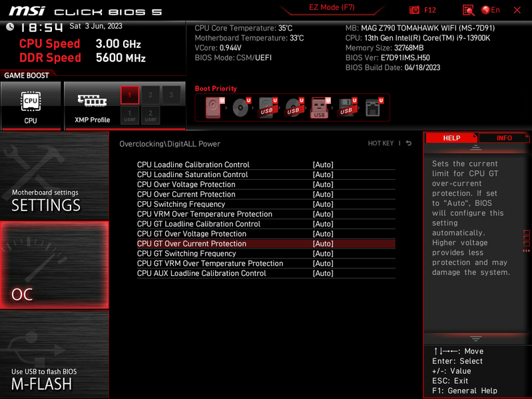Select the USB optical drive boot icon

[x=294, y=107]
